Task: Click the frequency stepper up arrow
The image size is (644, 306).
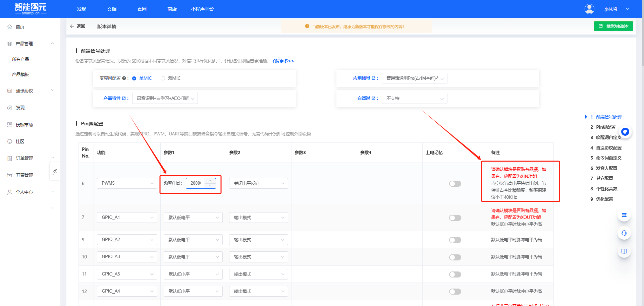Action: pyautogui.click(x=210, y=181)
